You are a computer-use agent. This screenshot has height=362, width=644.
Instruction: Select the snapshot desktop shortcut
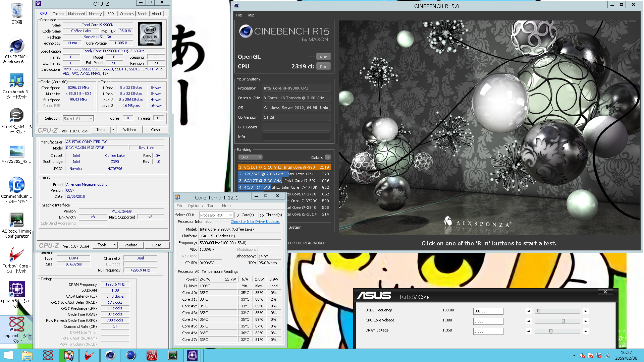point(16,329)
